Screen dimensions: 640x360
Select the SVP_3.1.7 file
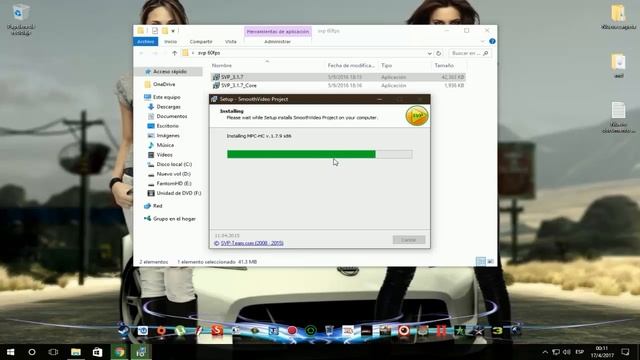coord(338,77)
